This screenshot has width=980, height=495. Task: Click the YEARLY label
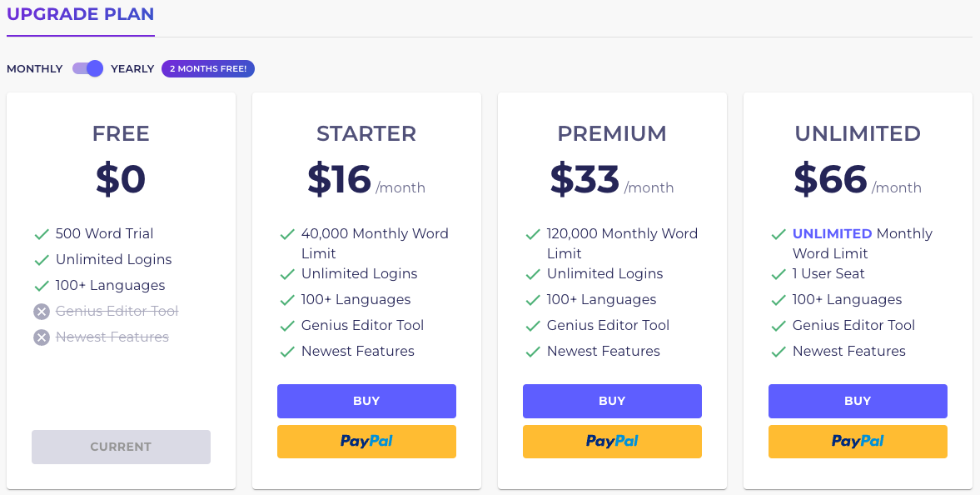click(132, 68)
